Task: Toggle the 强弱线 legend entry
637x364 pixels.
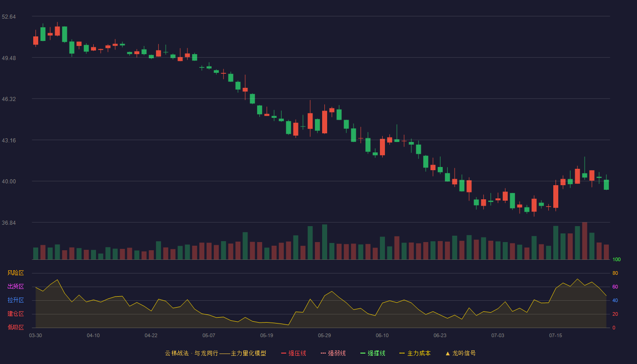Action: click(x=333, y=353)
